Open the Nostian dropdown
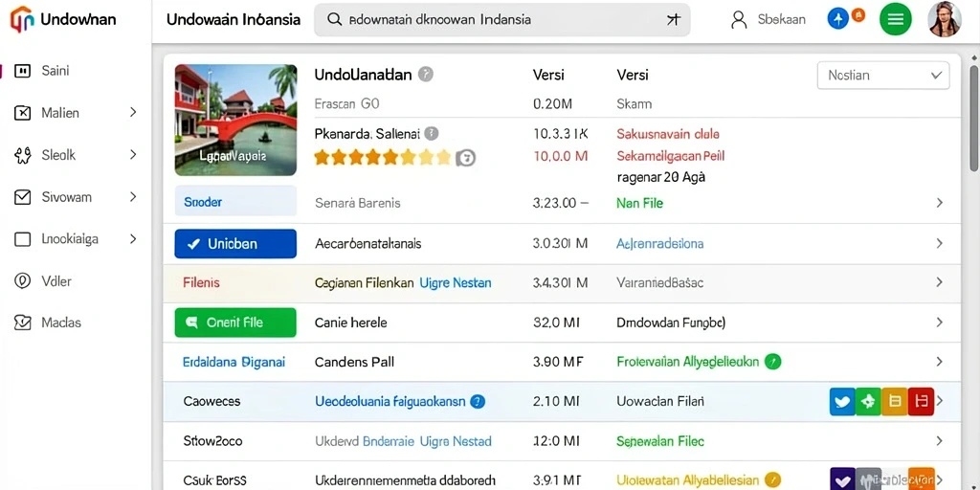Viewport: 980px width, 490px height. 883,75
